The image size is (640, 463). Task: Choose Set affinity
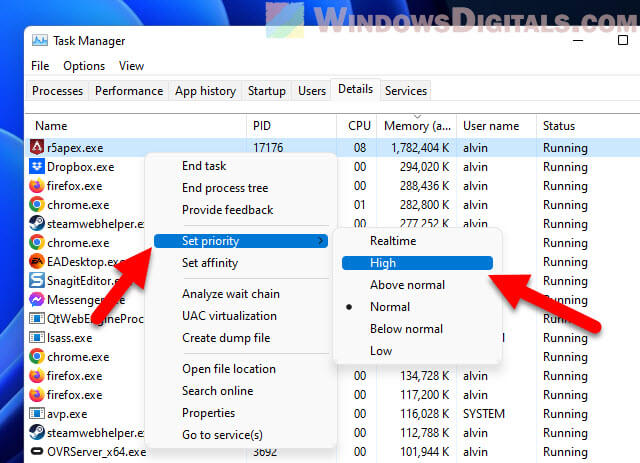pyautogui.click(x=241, y=263)
